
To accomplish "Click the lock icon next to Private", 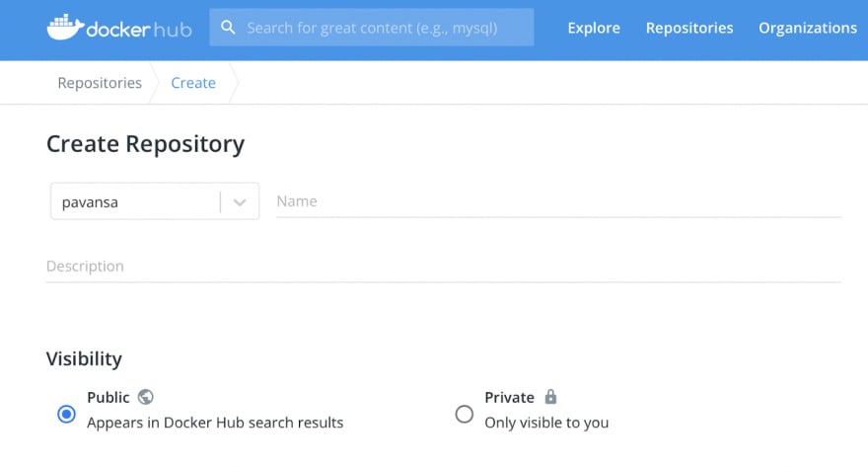I will [550, 396].
